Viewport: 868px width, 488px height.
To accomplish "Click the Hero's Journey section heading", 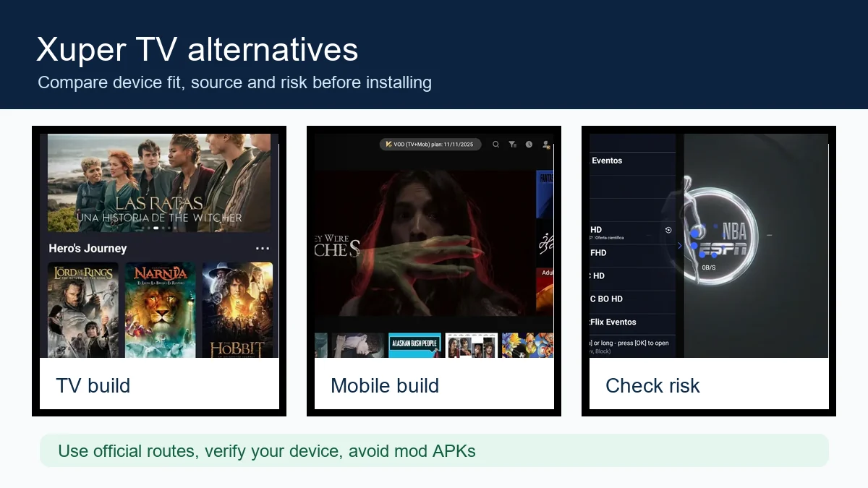I will click(88, 248).
